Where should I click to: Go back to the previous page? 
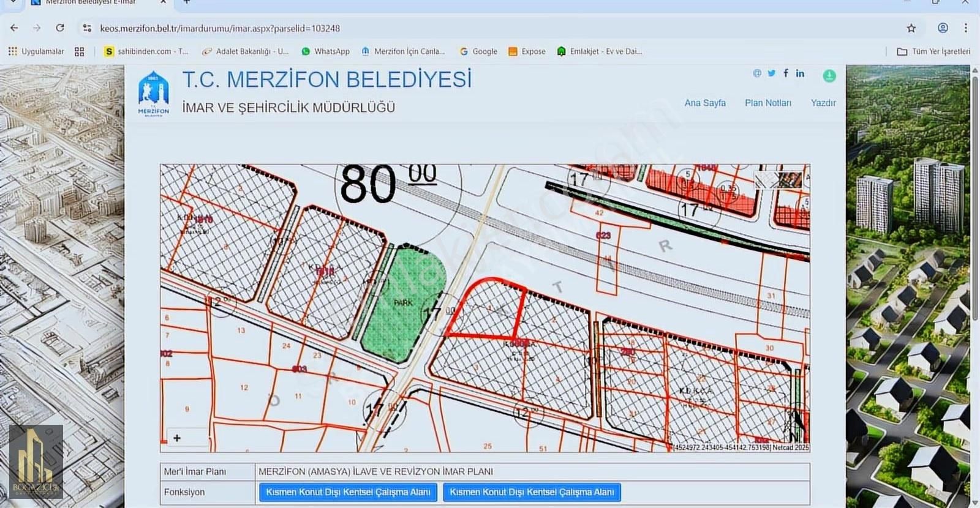tap(14, 28)
